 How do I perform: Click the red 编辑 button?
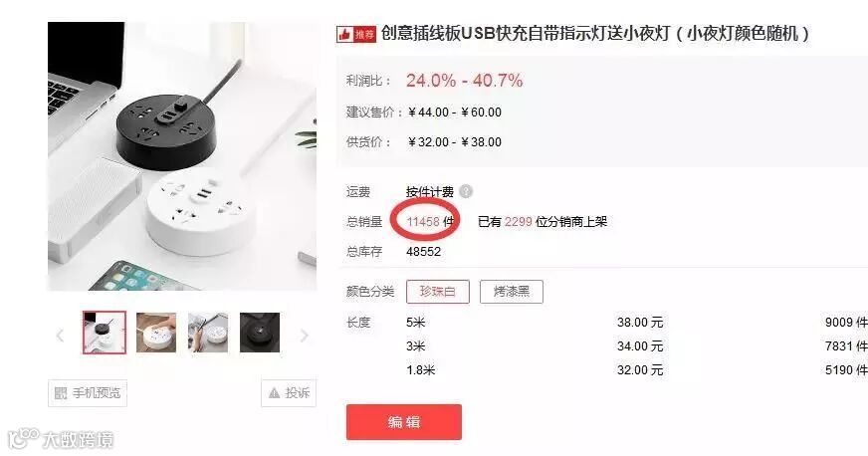pyautogui.click(x=403, y=422)
